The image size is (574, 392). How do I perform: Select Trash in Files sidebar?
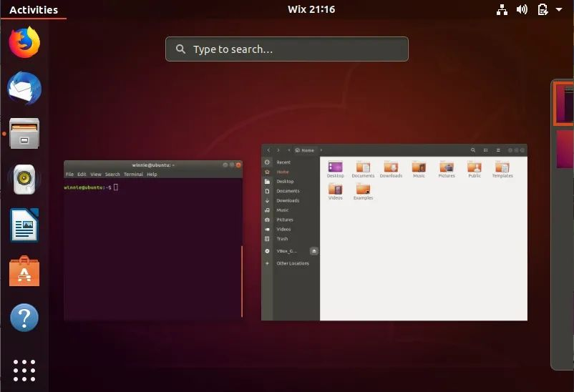click(291, 239)
